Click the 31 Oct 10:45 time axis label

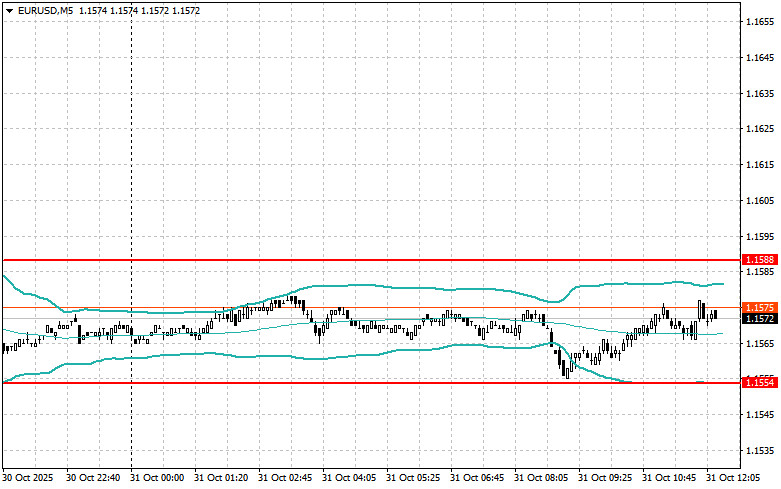click(669, 478)
